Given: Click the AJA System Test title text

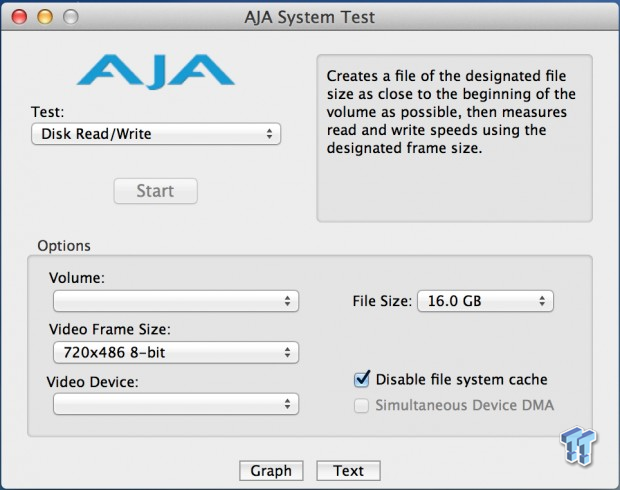Looking at the screenshot, I should pyautogui.click(x=310, y=17).
